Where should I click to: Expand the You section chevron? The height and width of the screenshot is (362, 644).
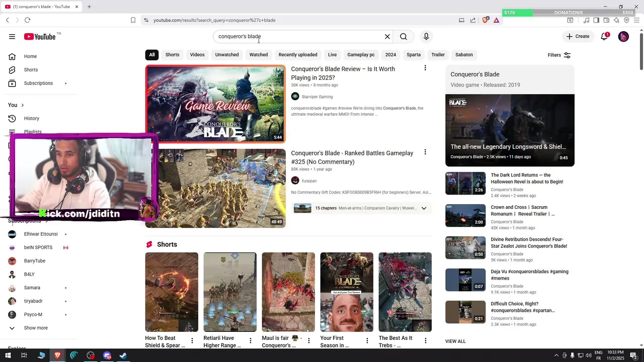[23, 105]
